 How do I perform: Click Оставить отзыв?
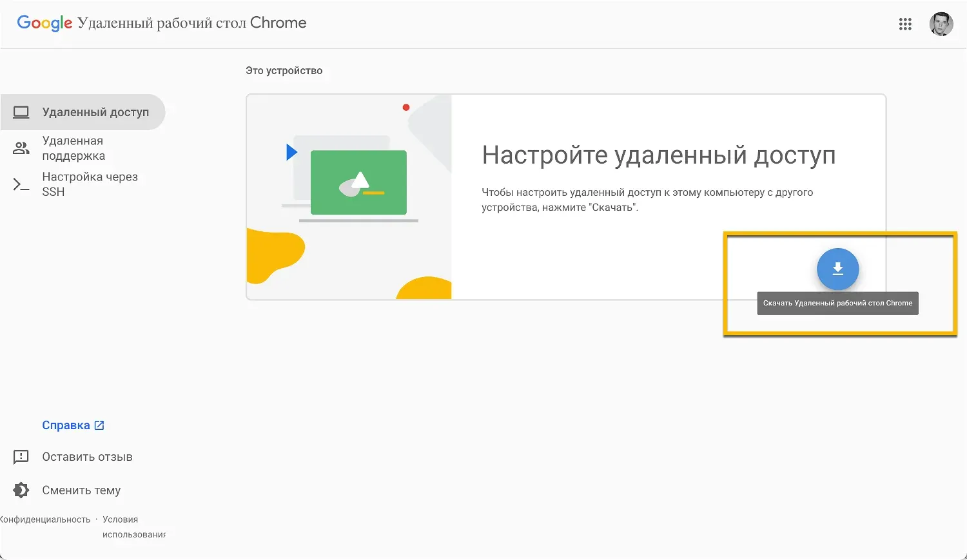[x=87, y=457]
